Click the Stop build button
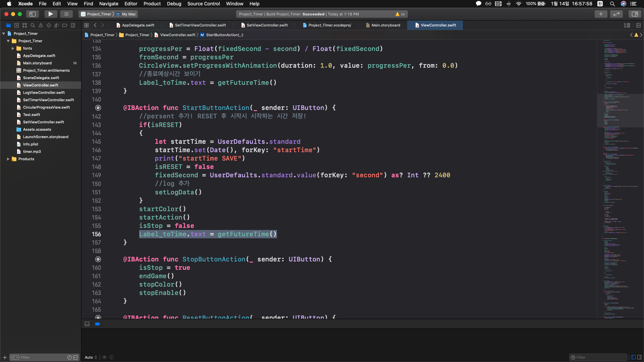The image size is (644, 362). pyautogui.click(x=66, y=14)
